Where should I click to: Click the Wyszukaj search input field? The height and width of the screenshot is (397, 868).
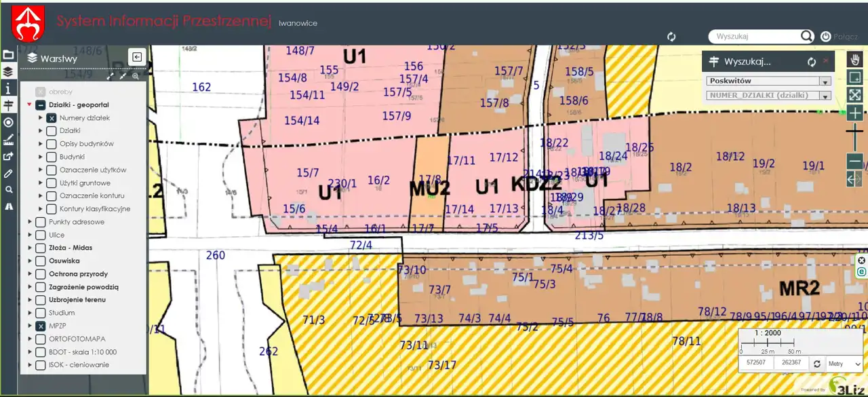pos(754,37)
